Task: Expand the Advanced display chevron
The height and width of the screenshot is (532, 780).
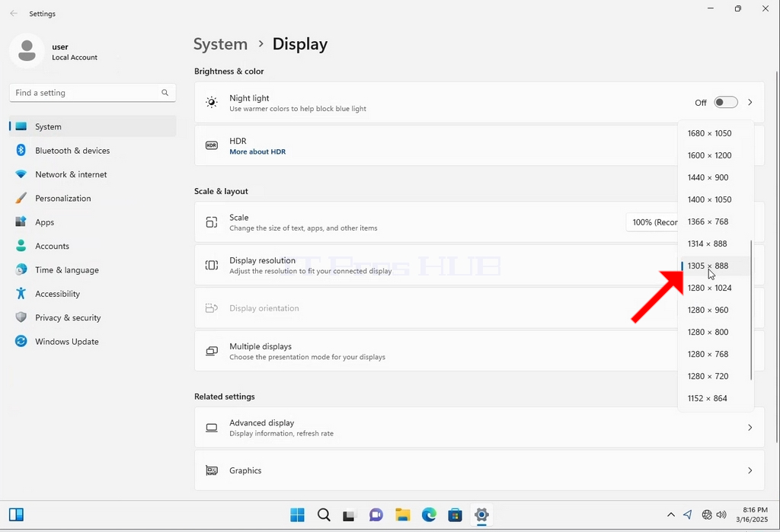Action: pos(750,428)
